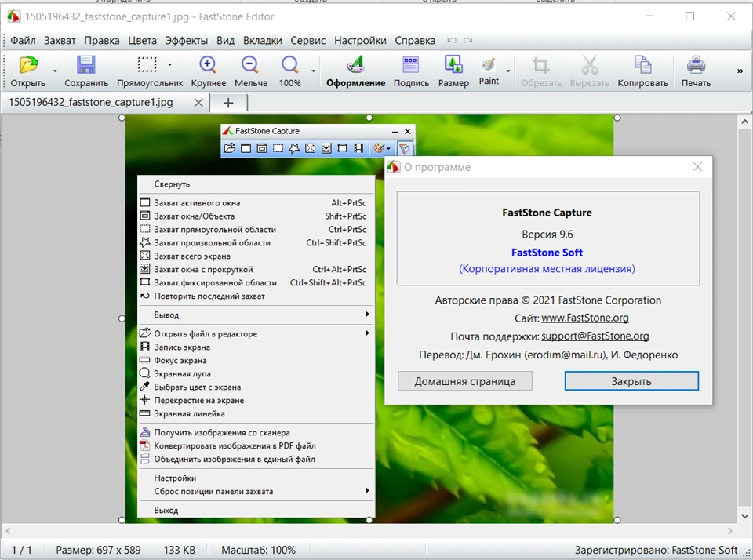Zoom in with Крупнее magnifier
The image size is (753, 560).
pos(208,64)
